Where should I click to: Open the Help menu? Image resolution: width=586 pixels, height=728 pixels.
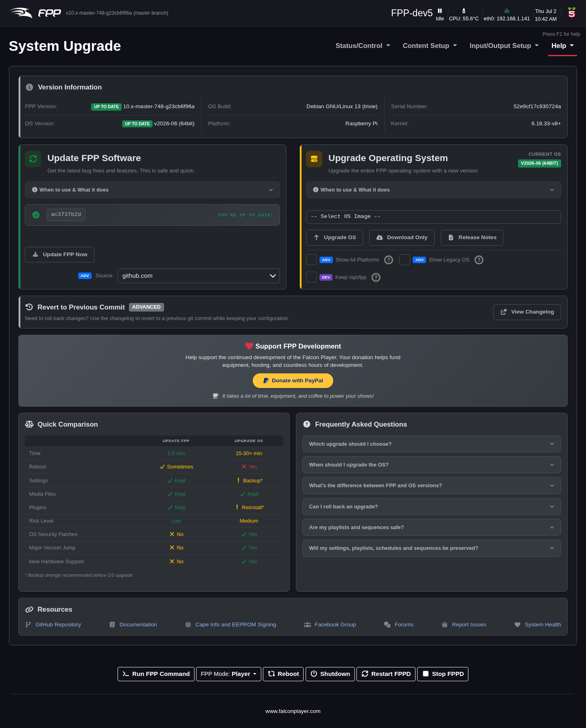click(562, 46)
